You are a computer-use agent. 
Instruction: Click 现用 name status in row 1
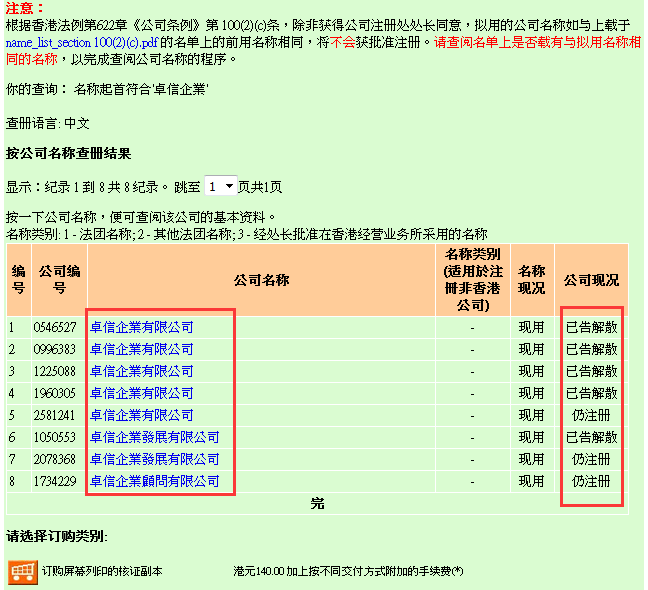point(531,328)
